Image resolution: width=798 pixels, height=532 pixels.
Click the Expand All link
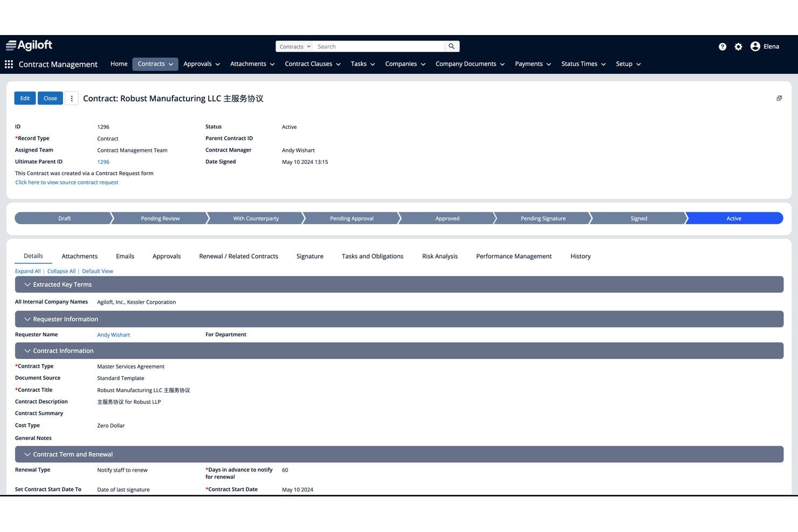point(28,272)
